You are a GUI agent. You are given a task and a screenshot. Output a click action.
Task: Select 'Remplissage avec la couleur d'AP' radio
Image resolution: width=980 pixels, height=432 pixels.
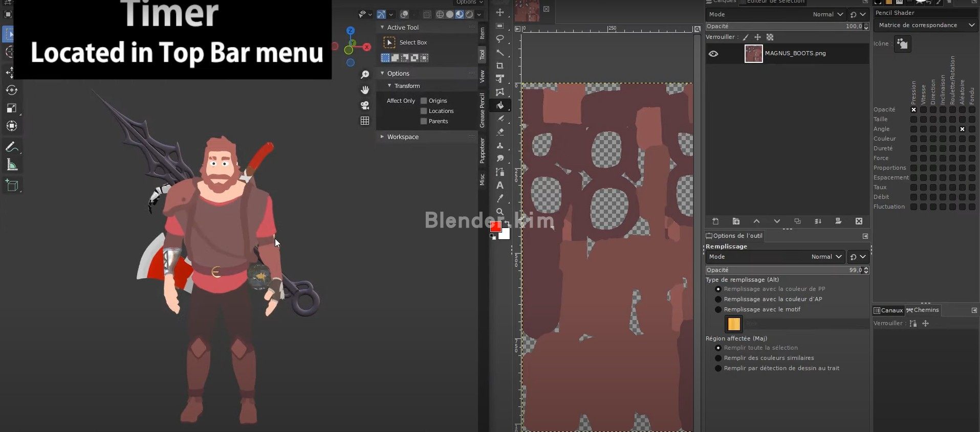[x=718, y=299]
